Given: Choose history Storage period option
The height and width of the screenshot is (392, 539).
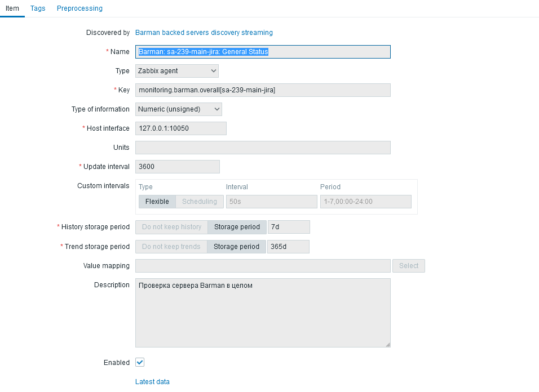Looking at the screenshot, I should click(237, 227).
